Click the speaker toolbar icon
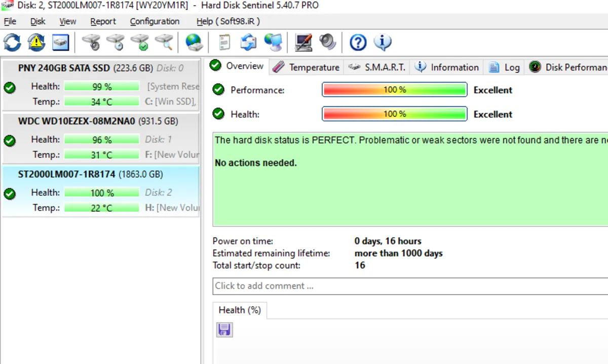This screenshot has height=364, width=608. click(x=328, y=42)
